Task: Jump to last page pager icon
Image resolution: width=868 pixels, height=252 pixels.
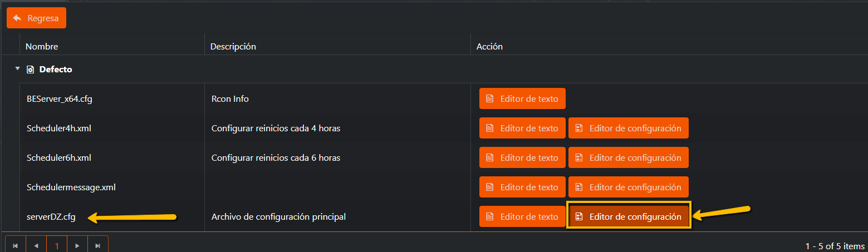Action: (98, 245)
